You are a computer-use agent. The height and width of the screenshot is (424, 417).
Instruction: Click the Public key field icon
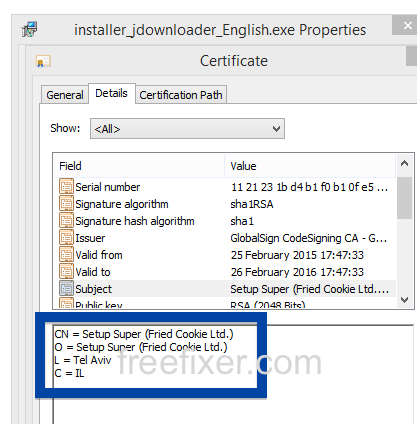66,303
